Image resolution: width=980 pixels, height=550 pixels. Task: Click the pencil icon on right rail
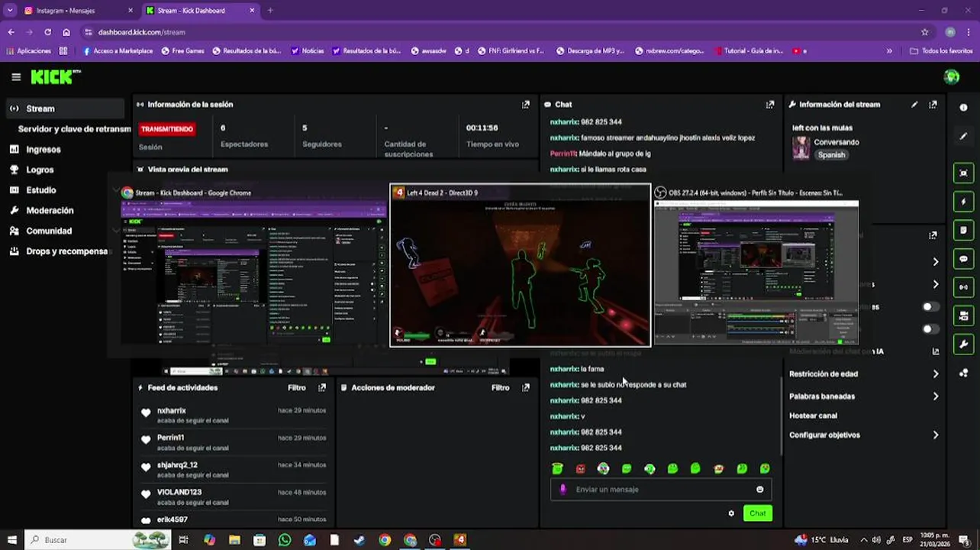pyautogui.click(x=963, y=136)
